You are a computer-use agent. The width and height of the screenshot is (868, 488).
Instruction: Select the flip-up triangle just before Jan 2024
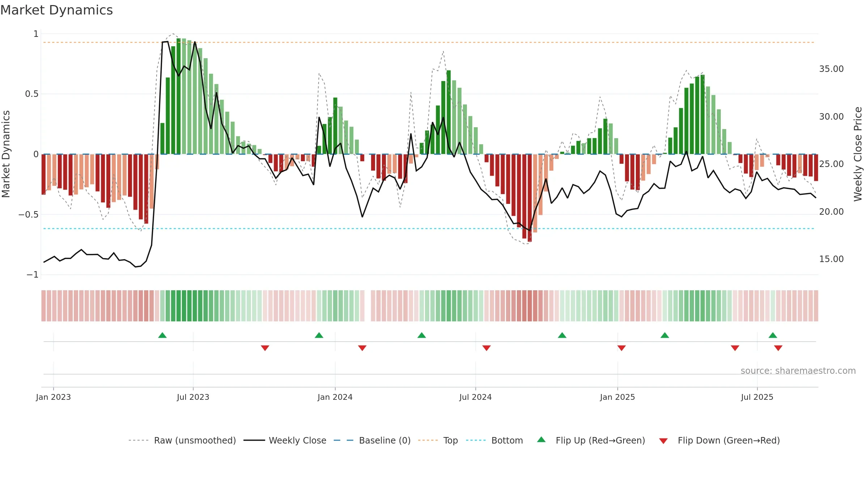319,335
